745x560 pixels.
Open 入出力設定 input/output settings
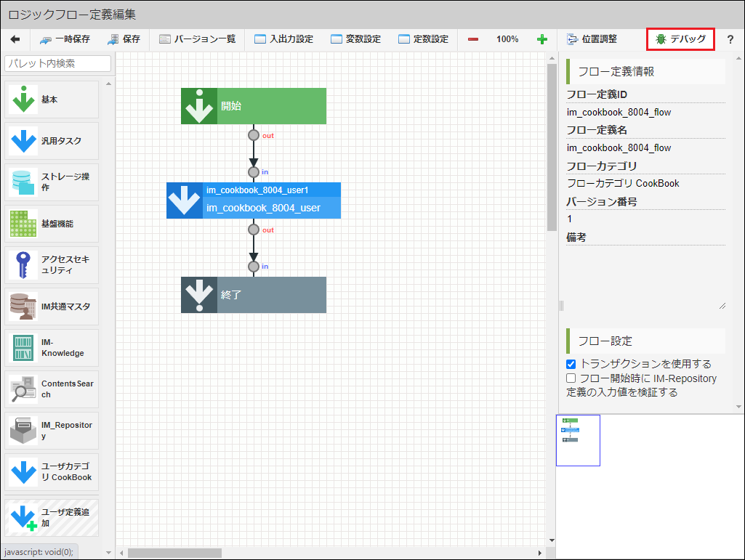(x=283, y=39)
